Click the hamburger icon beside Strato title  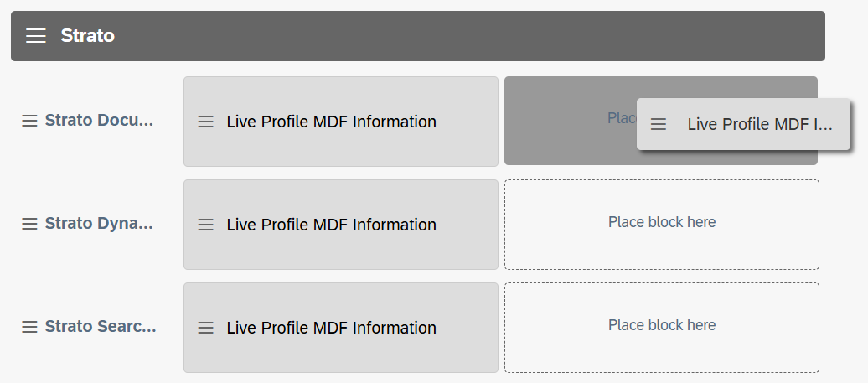click(36, 36)
